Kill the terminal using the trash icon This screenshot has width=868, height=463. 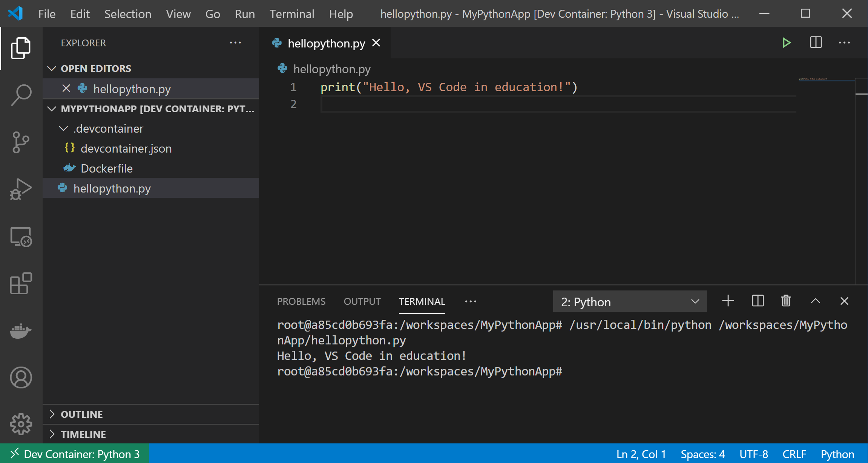pos(786,301)
